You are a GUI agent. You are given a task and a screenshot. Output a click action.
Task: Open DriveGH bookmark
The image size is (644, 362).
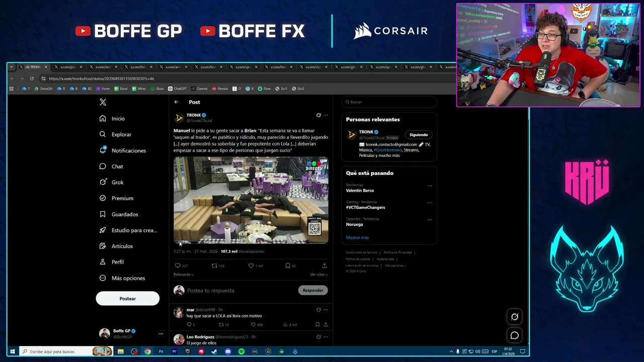tap(43, 88)
